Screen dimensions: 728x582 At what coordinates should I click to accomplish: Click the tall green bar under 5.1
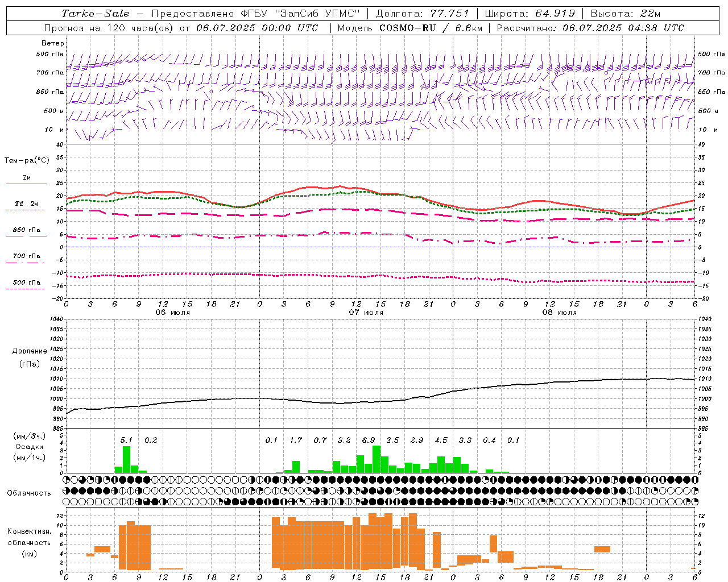[x=126, y=459]
